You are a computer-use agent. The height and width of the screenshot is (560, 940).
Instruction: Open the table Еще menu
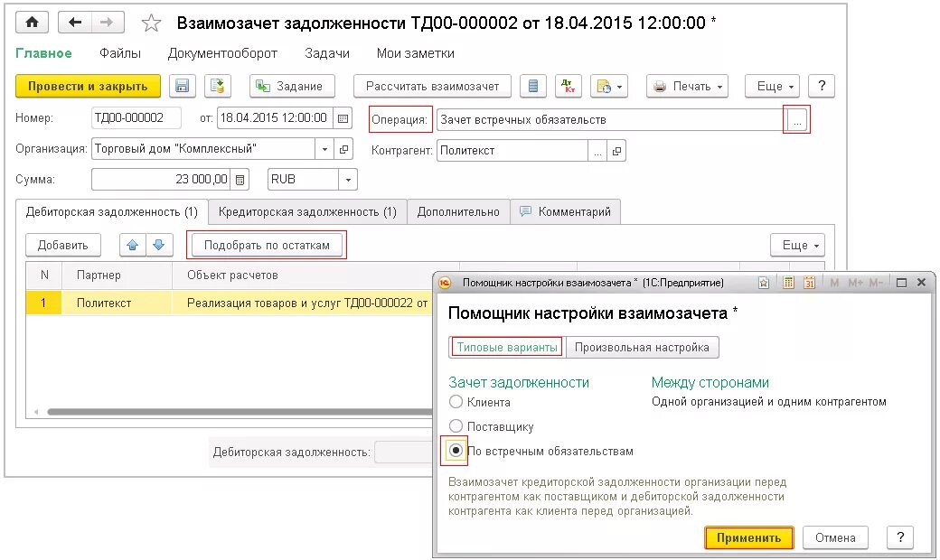coord(798,245)
